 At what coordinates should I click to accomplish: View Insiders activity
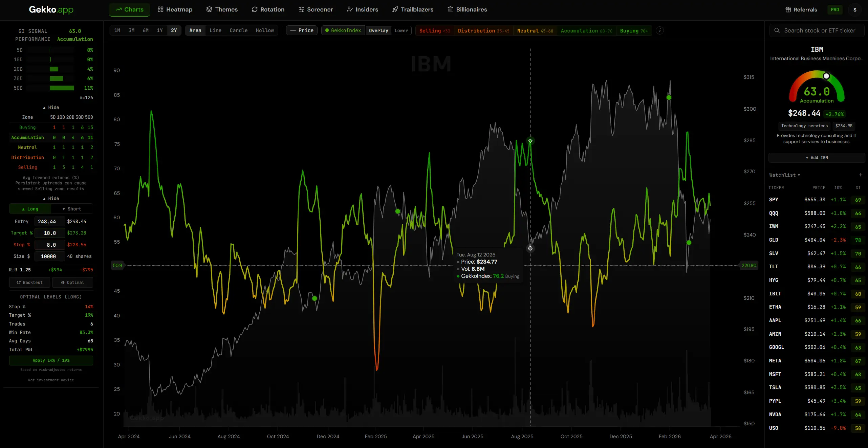pos(362,9)
